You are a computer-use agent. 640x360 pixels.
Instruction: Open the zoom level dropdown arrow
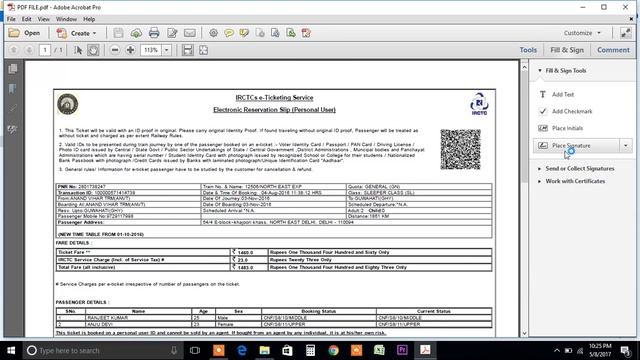point(167,50)
